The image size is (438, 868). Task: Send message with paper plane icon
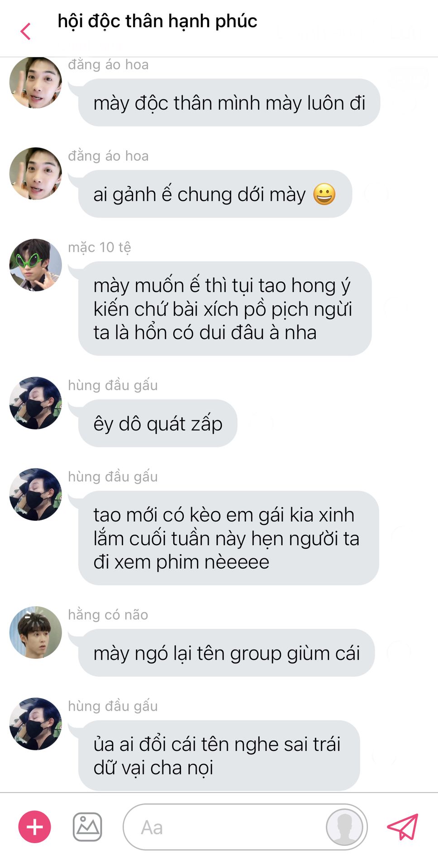[402, 827]
